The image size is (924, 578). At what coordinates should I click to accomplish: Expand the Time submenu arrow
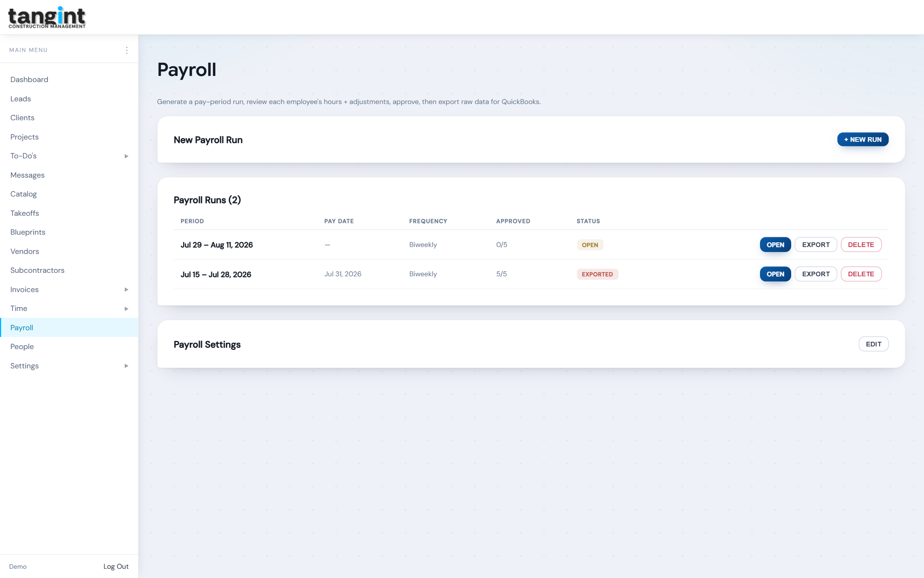coord(126,309)
